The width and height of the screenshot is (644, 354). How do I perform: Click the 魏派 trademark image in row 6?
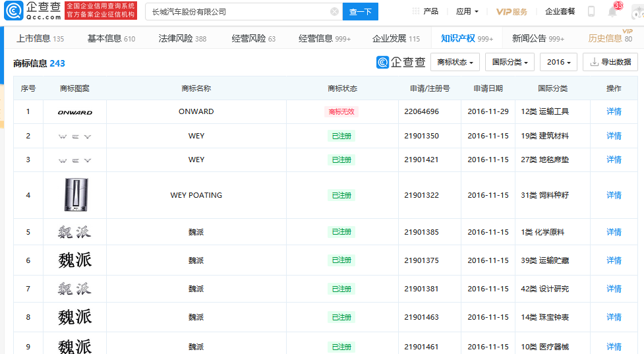pyautogui.click(x=74, y=260)
